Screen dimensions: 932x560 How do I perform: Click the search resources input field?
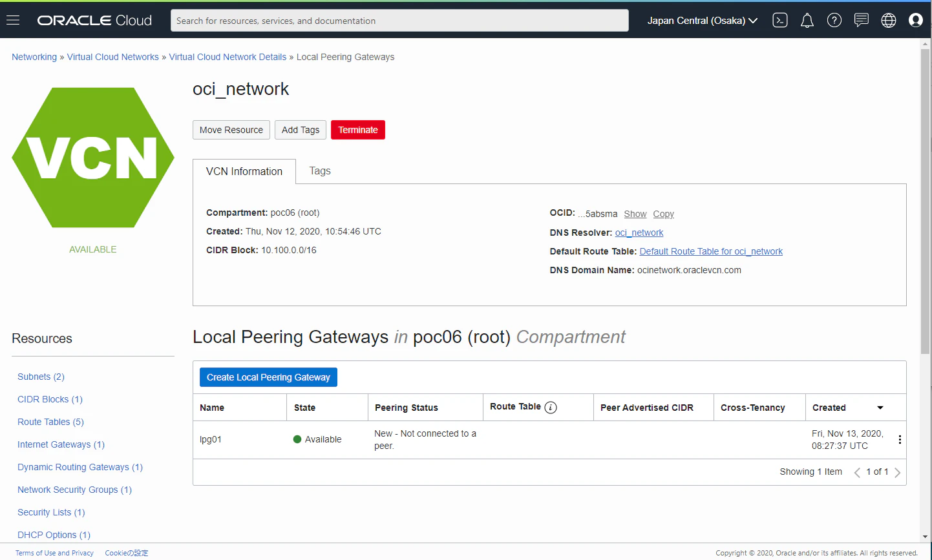pyautogui.click(x=399, y=21)
